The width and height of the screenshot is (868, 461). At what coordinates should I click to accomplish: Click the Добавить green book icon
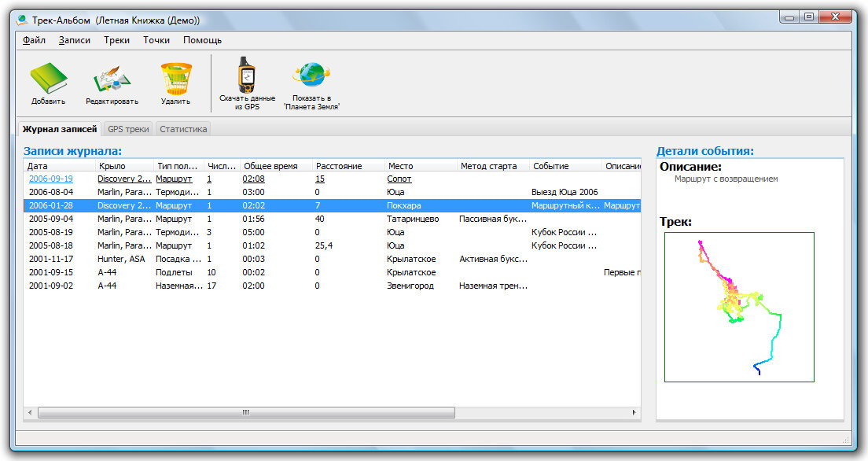49,79
